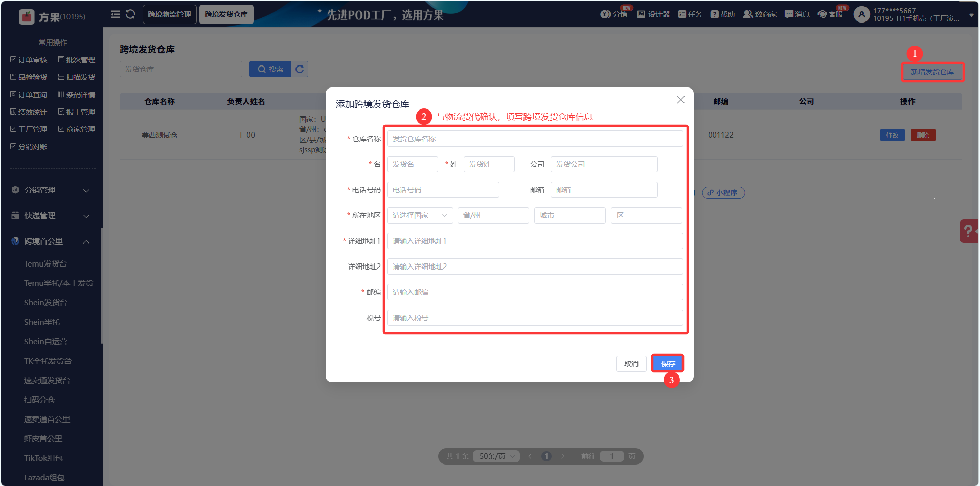This screenshot has width=980, height=486.
Task: Focus the 发货公司 company input
Action: pyautogui.click(x=604, y=164)
